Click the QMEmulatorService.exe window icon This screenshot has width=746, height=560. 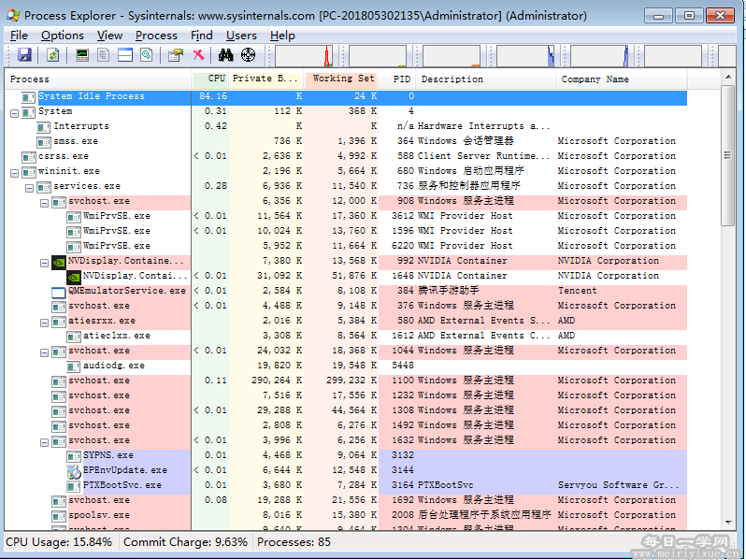pyautogui.click(x=59, y=291)
